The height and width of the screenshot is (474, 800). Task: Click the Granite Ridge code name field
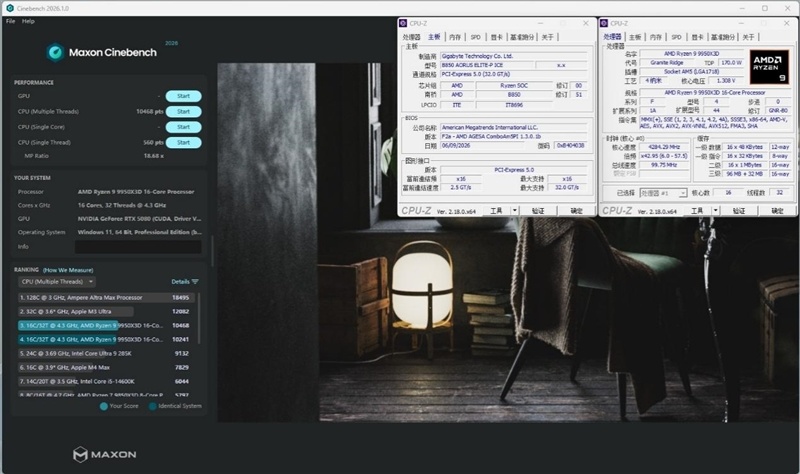click(x=666, y=62)
